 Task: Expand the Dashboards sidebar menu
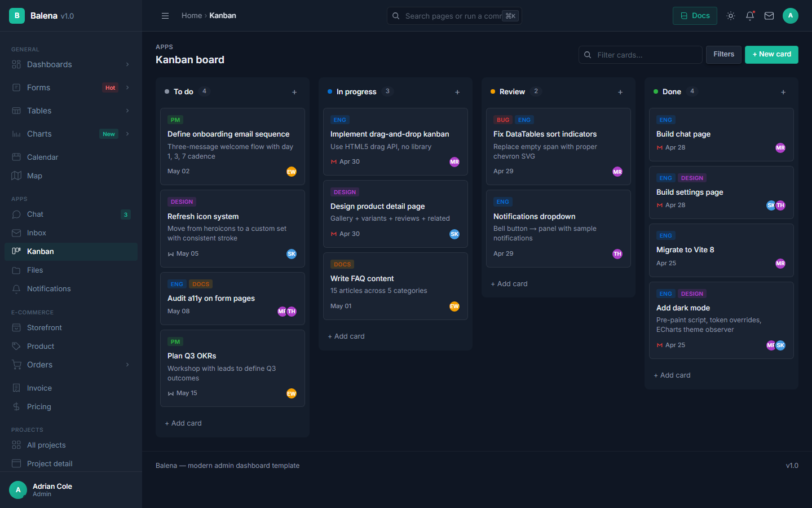click(71, 64)
